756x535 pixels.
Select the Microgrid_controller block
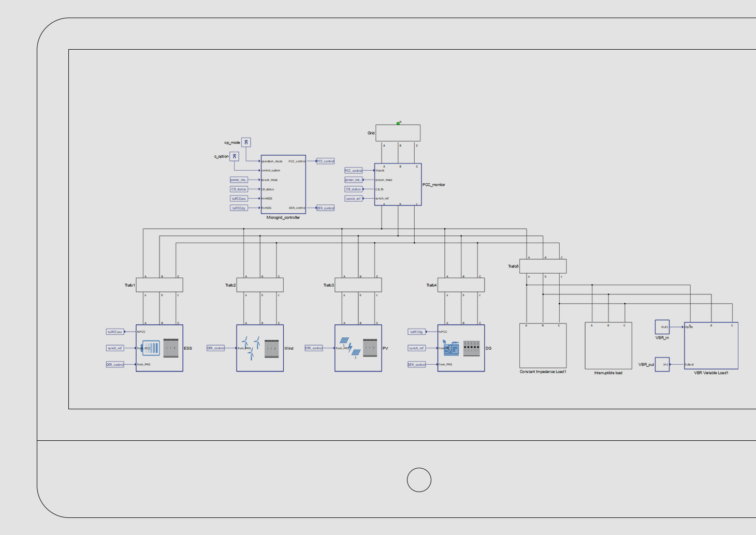283,184
